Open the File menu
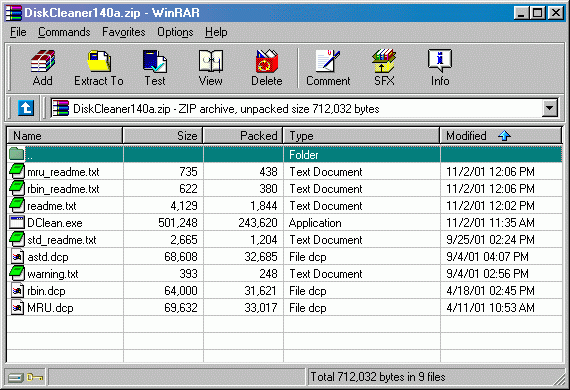 [18, 32]
